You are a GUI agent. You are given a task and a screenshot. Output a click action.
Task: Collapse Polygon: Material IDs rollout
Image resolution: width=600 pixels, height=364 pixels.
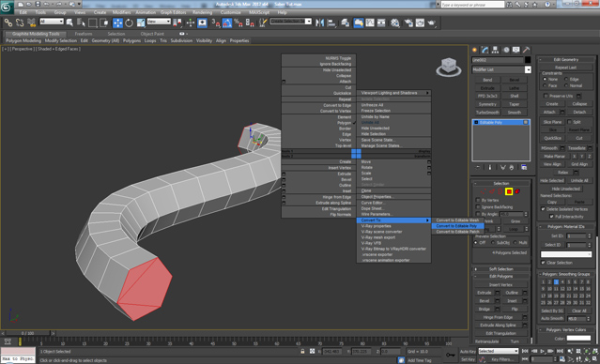[x=566, y=227]
